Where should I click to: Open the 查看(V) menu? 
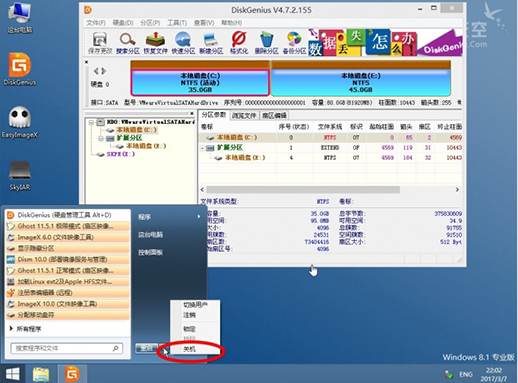(x=204, y=23)
